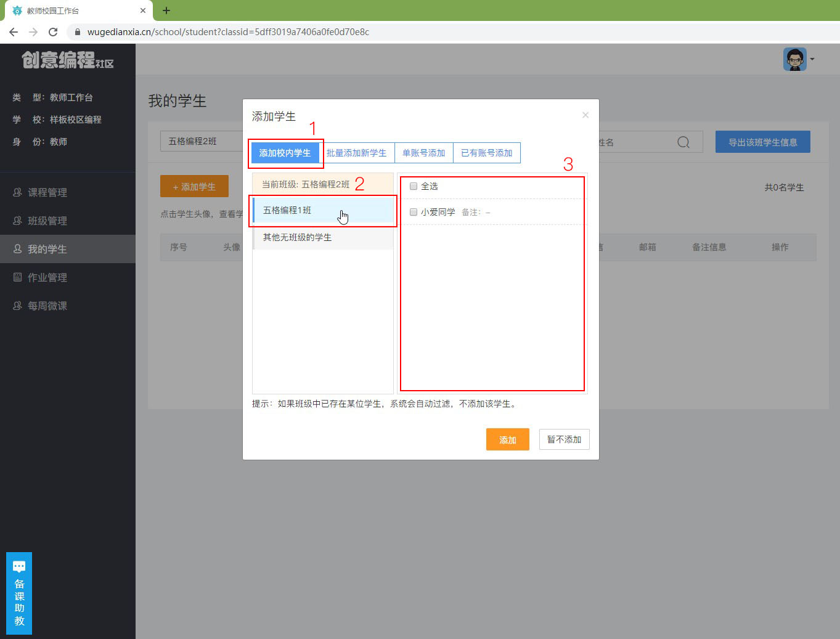Tick the 全选 checkbox

(x=414, y=186)
